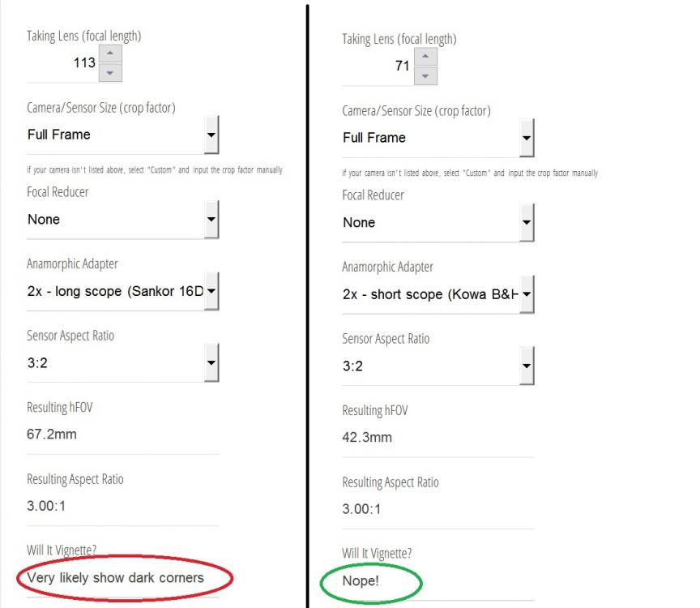Viewport: 700px width, 608px height.
Task: Increase right focal length with up arrow
Action: point(425,58)
